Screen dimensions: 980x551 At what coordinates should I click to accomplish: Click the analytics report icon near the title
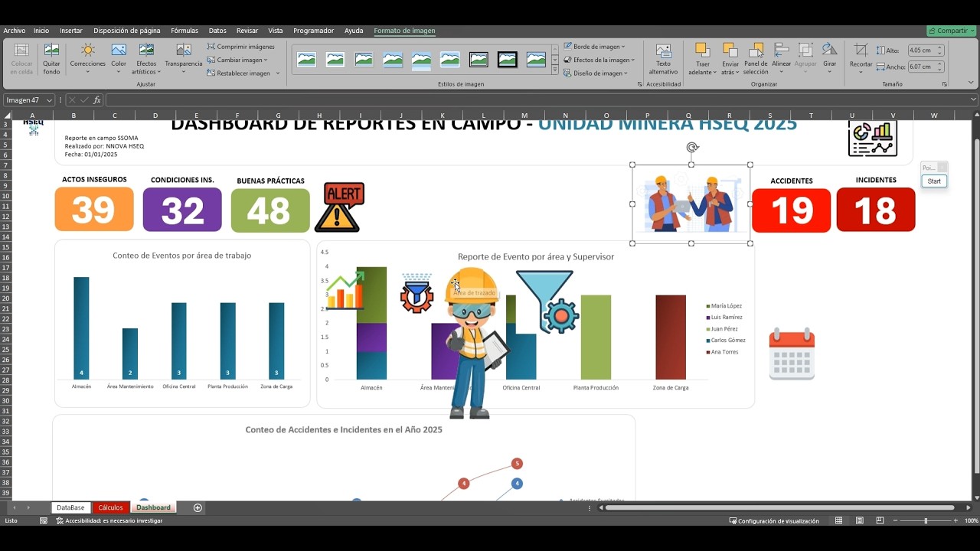[x=873, y=139]
